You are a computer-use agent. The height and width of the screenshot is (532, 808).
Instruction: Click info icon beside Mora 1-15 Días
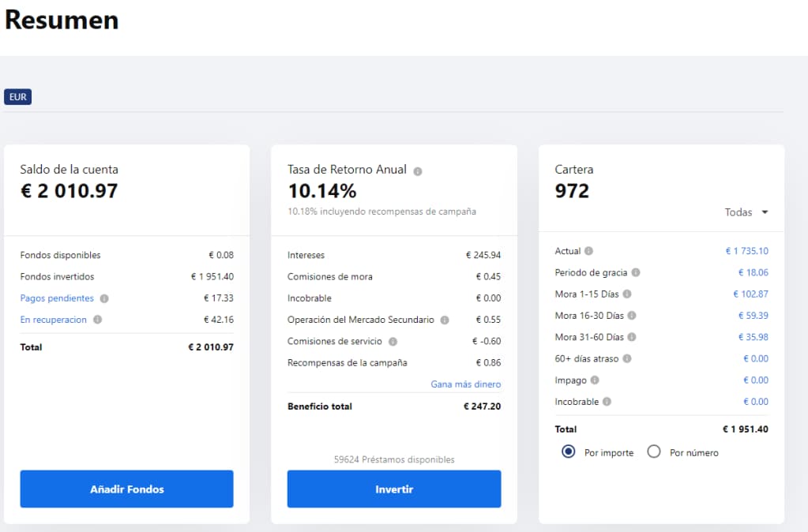[627, 294]
